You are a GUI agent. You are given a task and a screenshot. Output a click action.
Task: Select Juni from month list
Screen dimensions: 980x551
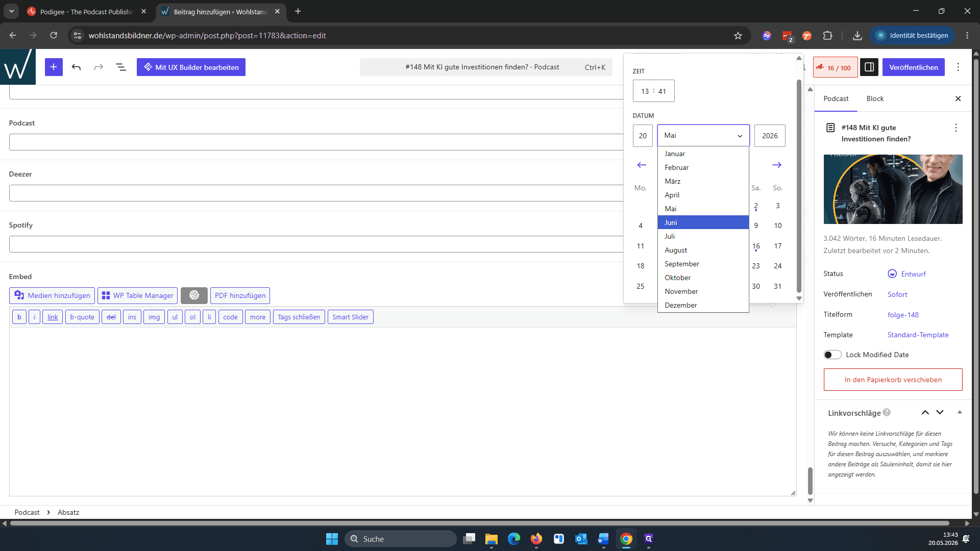[703, 222]
